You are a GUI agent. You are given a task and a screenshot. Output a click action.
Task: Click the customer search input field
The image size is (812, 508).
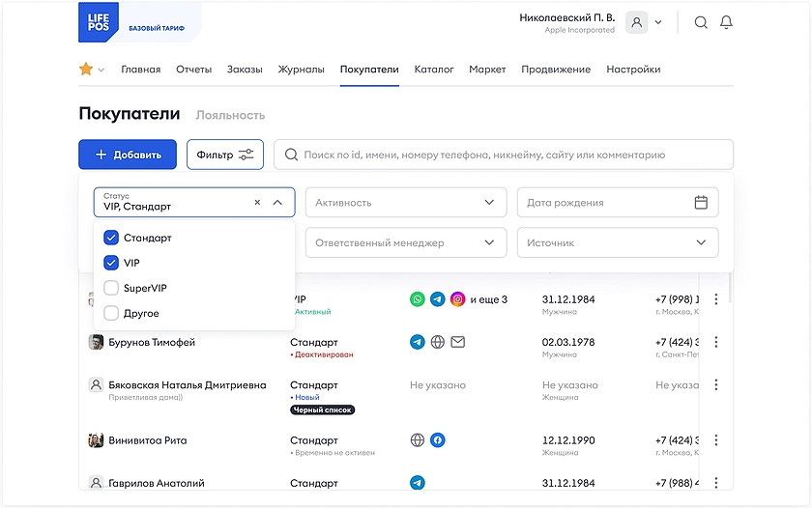503,155
